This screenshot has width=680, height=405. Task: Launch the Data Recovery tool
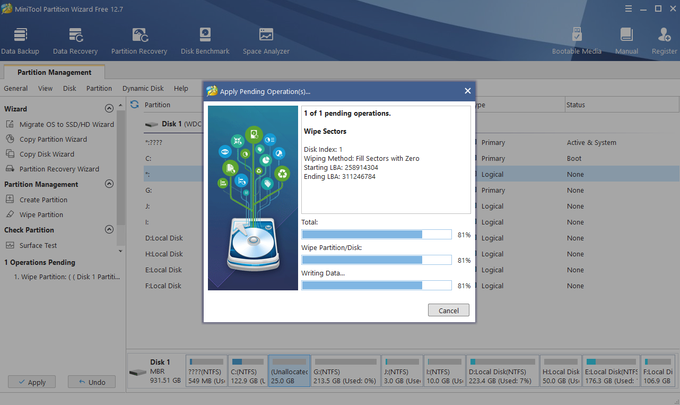tap(76, 38)
